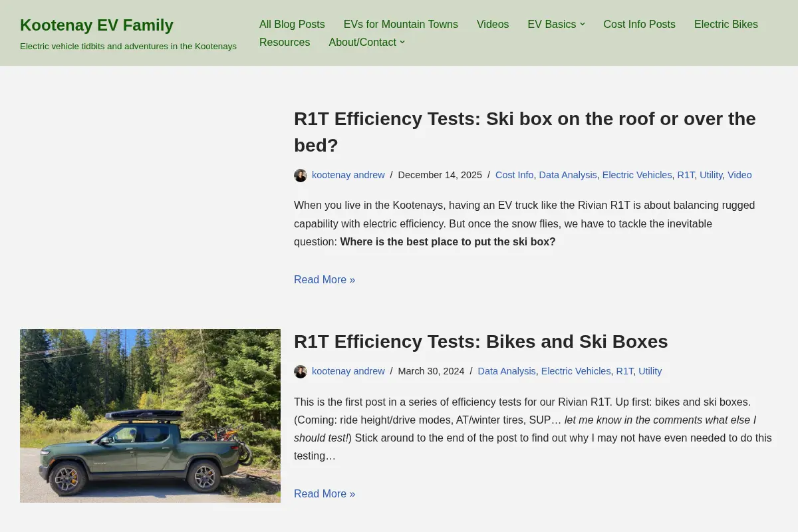This screenshot has height=532, width=798.
Task: Select Utility category on the December 14 post
Action: (711, 175)
